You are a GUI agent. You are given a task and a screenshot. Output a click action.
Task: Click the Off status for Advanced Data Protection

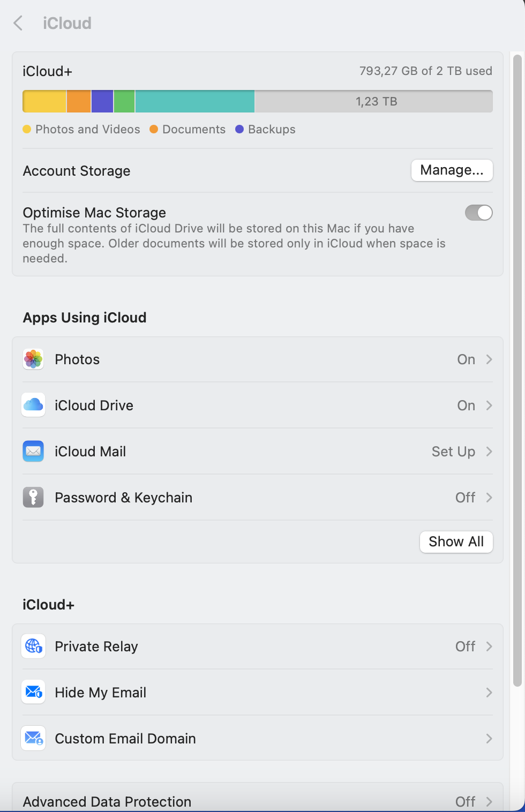[465, 802]
